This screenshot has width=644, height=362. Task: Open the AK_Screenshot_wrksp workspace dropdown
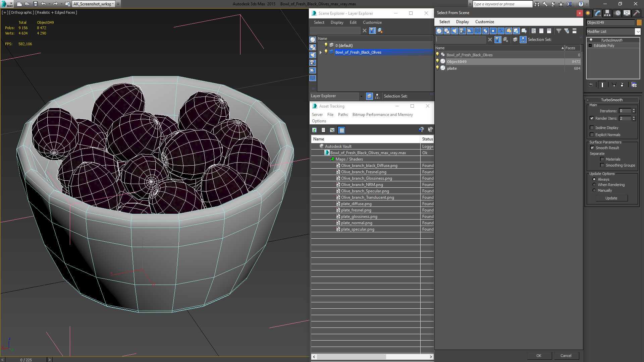point(94,4)
